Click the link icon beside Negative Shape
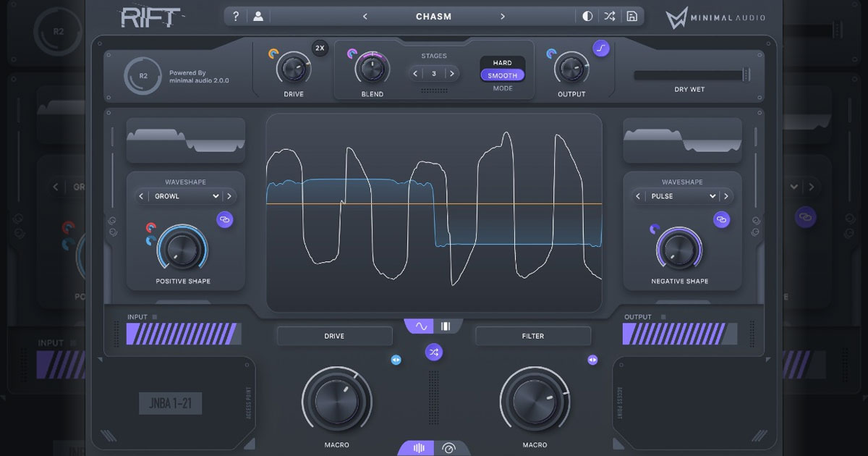This screenshot has width=868, height=456. [721, 219]
